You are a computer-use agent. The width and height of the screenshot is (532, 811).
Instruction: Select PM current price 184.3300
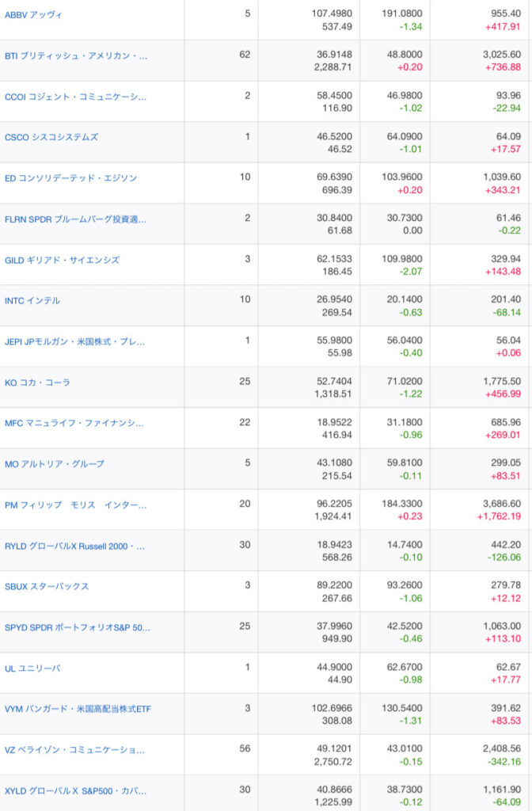click(x=401, y=504)
